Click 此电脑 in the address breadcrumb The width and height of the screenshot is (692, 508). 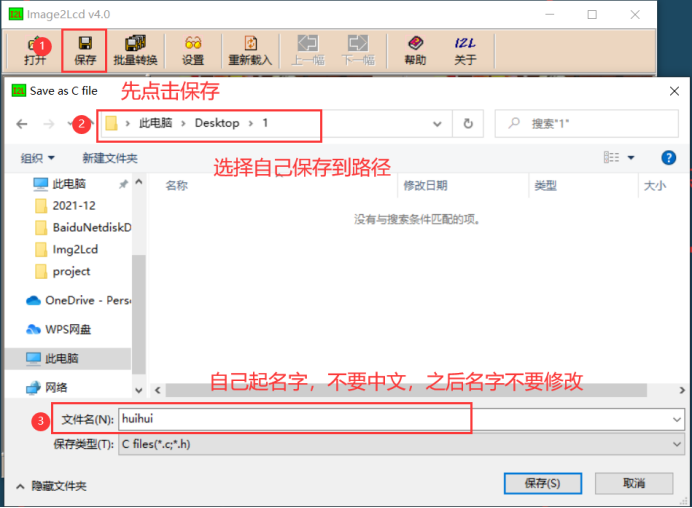[156, 123]
